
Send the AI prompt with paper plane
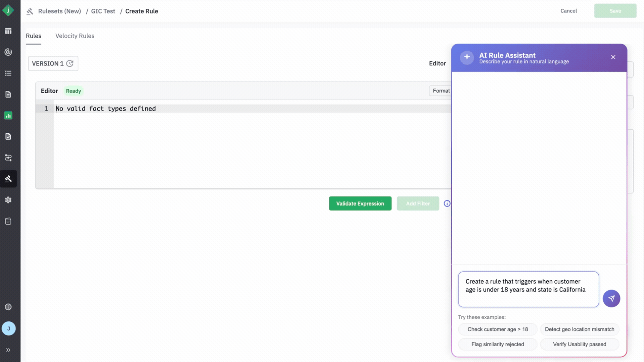click(x=611, y=298)
